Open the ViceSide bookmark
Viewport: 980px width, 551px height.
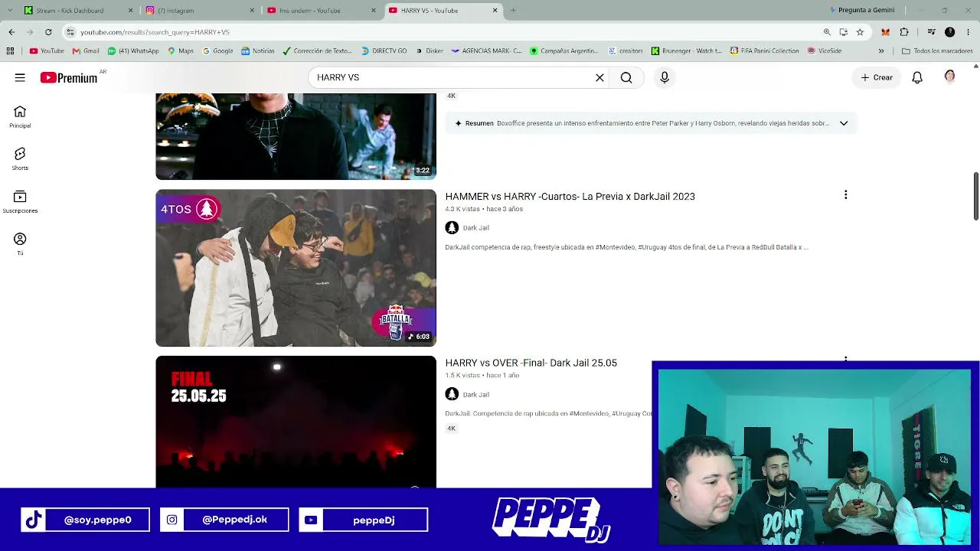pos(825,51)
